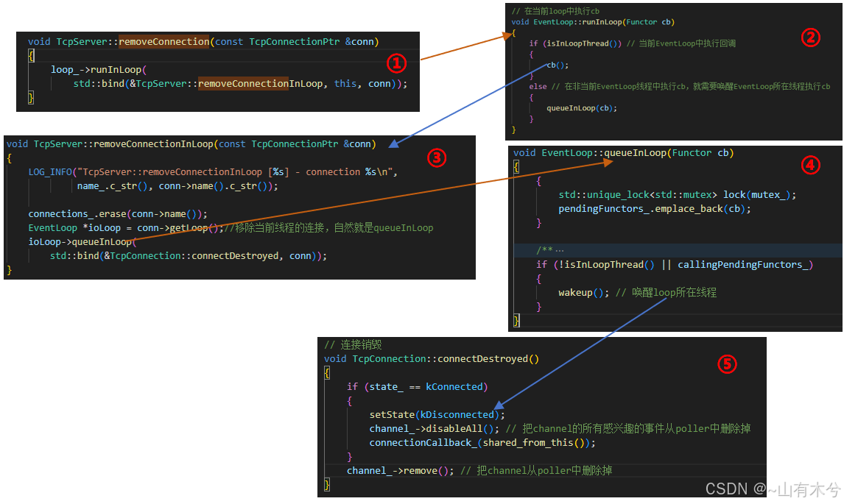Image resolution: width=844 pixels, height=504 pixels.
Task: Click the 'connections_.erase(conn->name());' line
Action: (x=117, y=214)
